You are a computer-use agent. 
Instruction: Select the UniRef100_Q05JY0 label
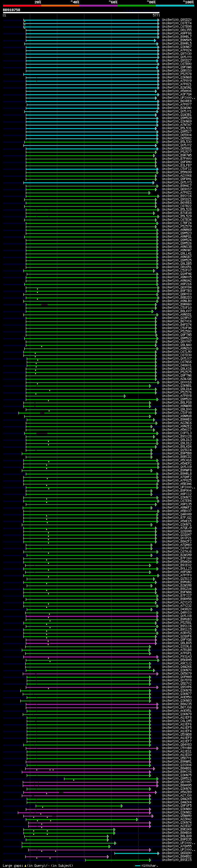[177, 57]
